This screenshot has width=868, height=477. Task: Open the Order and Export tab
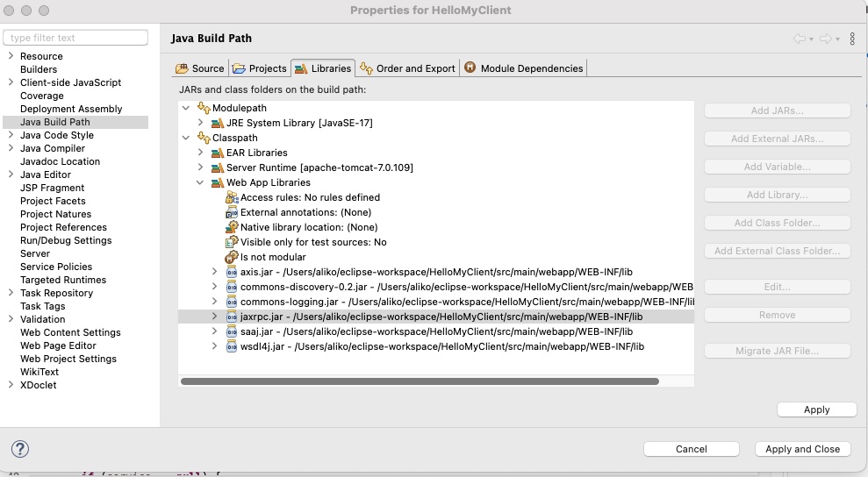408,68
